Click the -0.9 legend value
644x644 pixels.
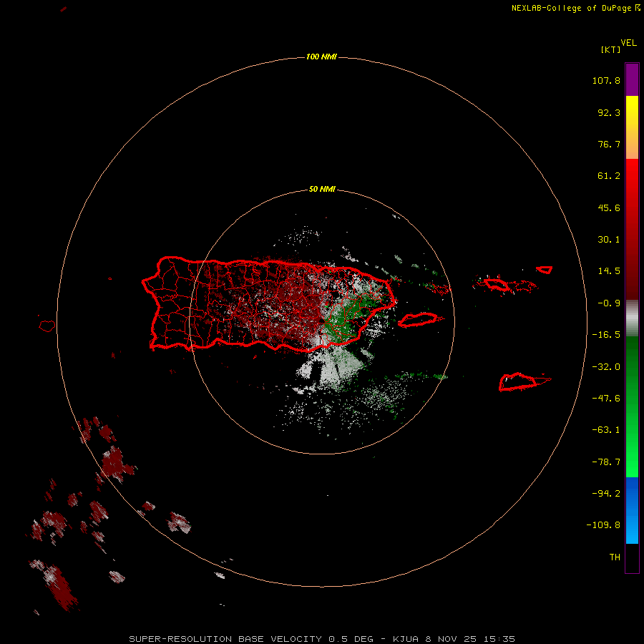pyautogui.click(x=609, y=303)
